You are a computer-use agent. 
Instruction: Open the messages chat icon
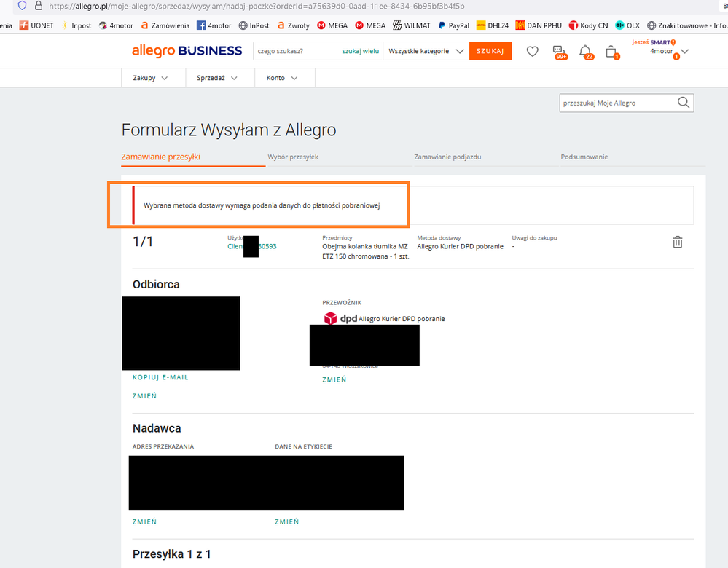coord(559,52)
